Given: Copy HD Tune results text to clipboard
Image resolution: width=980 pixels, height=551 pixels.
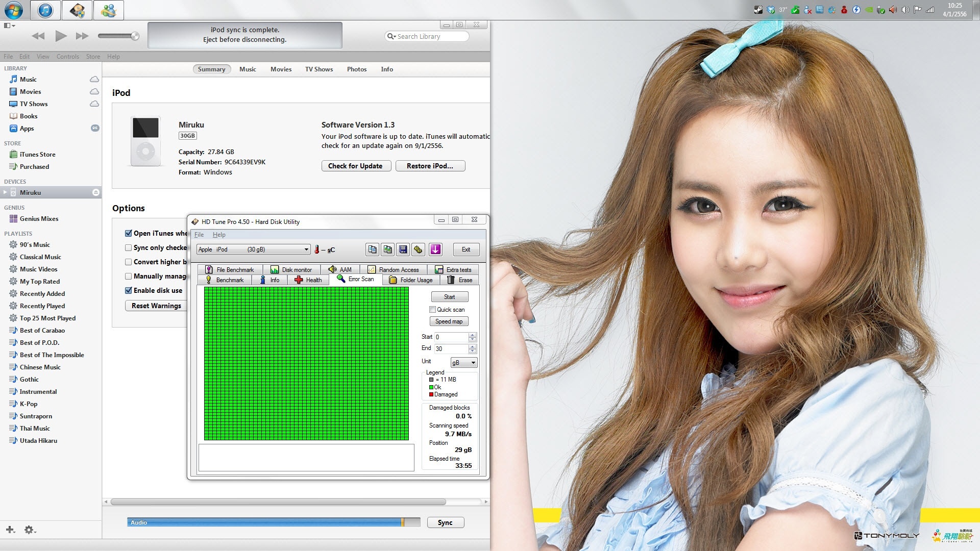Looking at the screenshot, I should coord(372,249).
